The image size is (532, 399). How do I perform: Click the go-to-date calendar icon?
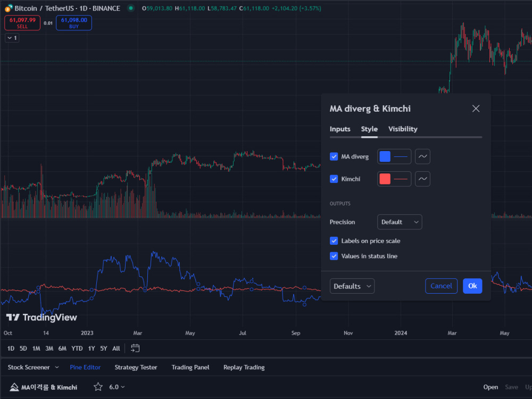[x=135, y=348]
